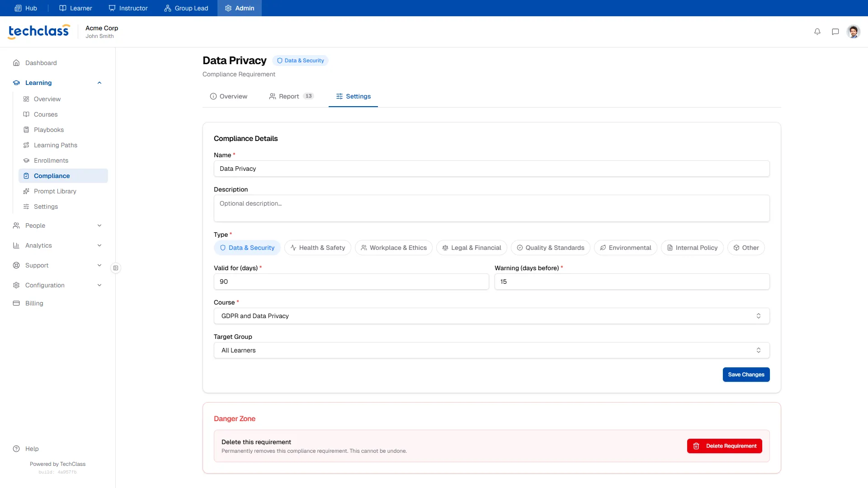Select Other type chip
This screenshot has height=488, width=868.
pyautogui.click(x=746, y=248)
